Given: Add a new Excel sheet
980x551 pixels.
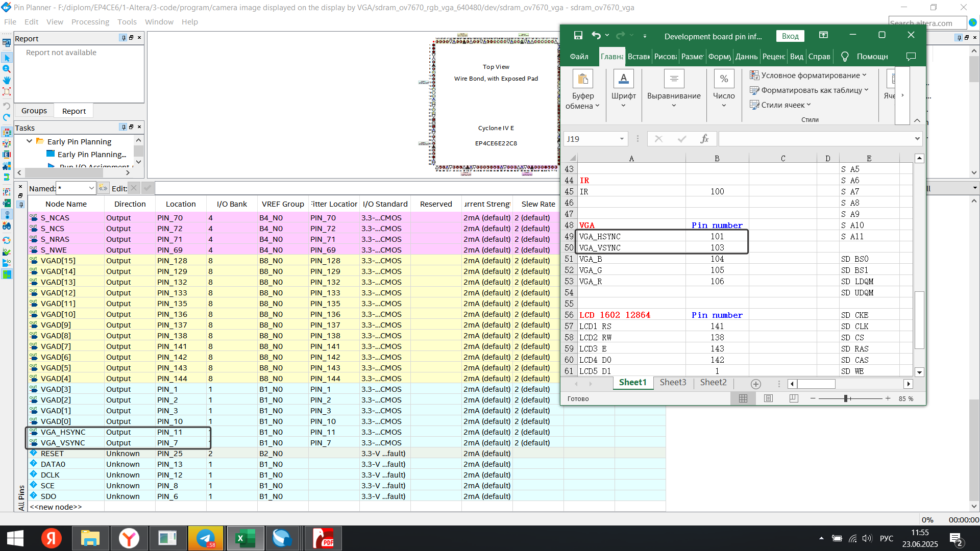Looking at the screenshot, I should (755, 384).
